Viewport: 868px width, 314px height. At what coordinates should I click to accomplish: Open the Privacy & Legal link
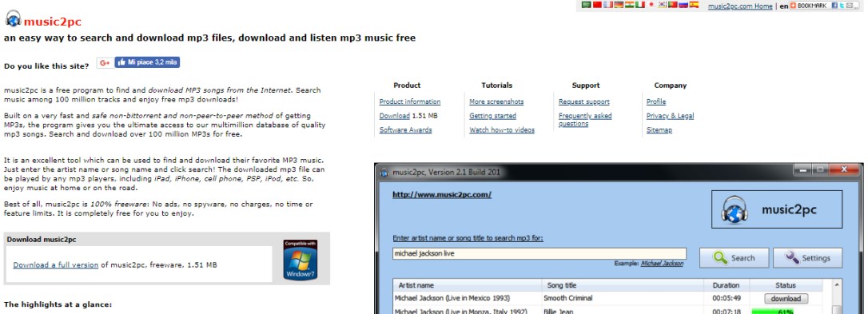click(670, 116)
